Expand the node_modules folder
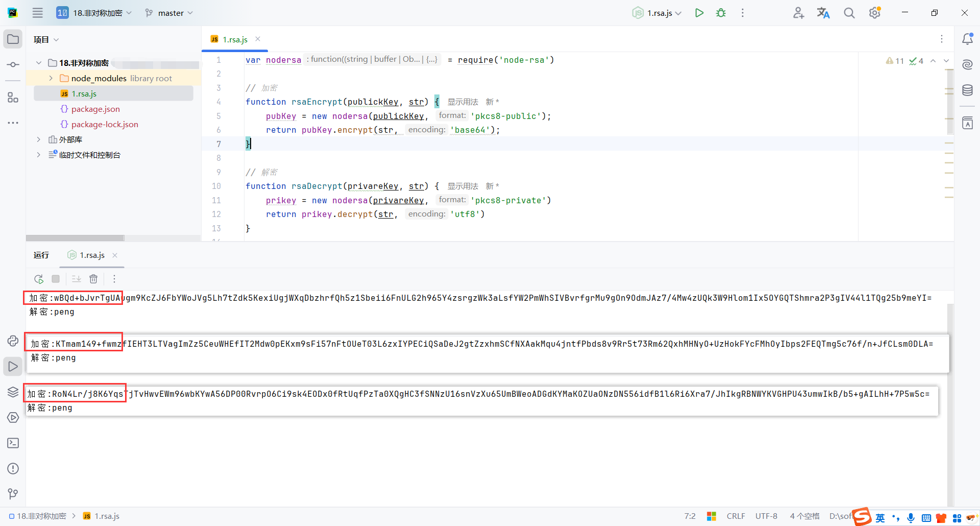The image size is (980, 526). click(x=51, y=78)
